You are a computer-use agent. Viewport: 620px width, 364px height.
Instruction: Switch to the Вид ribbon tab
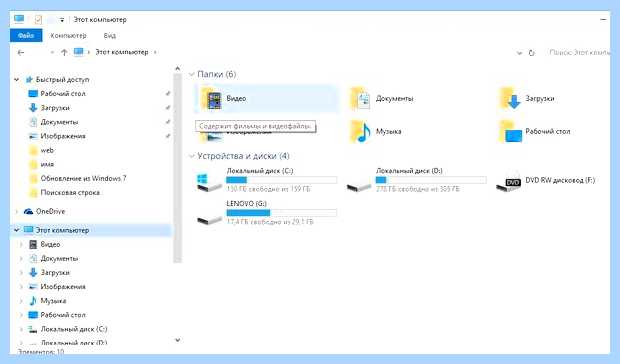click(110, 36)
